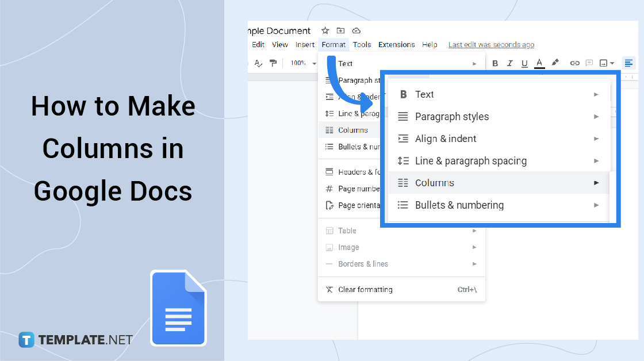The width and height of the screenshot is (644, 361).
Task: Open the Tools menu
Action: click(x=362, y=44)
